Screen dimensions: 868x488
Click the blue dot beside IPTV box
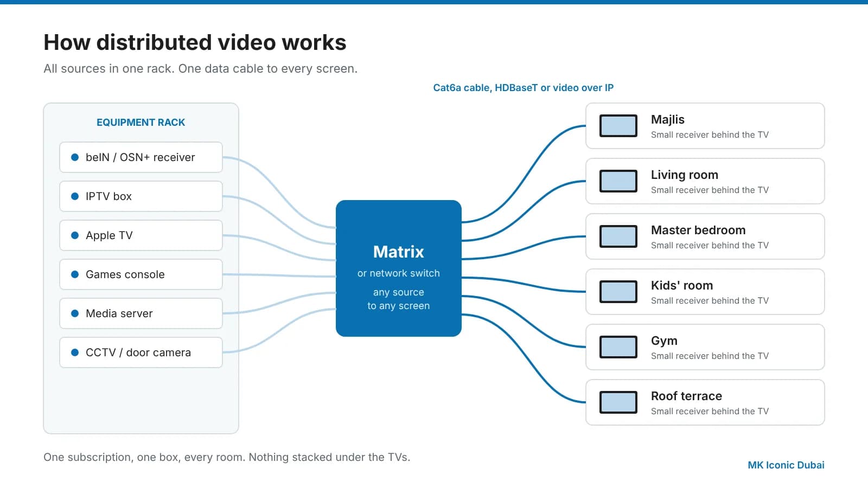coord(75,196)
